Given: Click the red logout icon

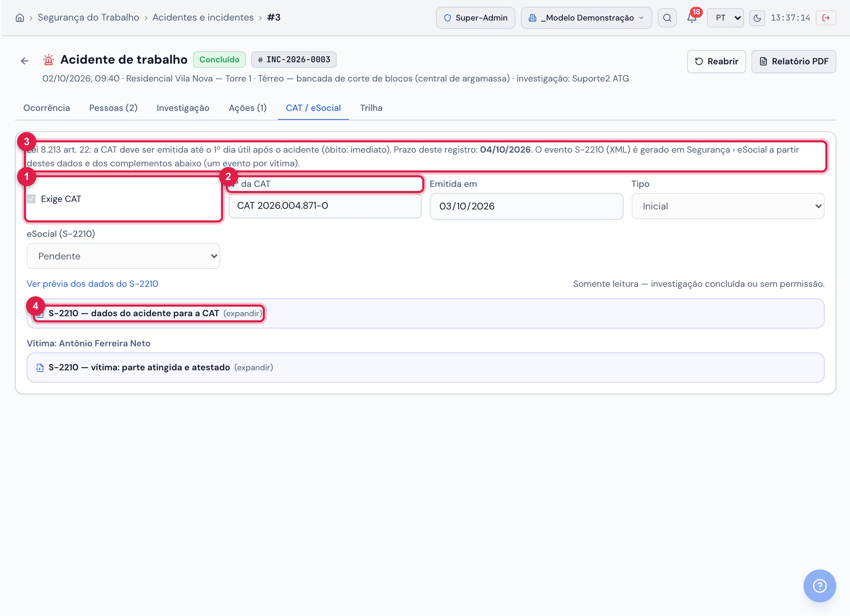Looking at the screenshot, I should coord(826,17).
